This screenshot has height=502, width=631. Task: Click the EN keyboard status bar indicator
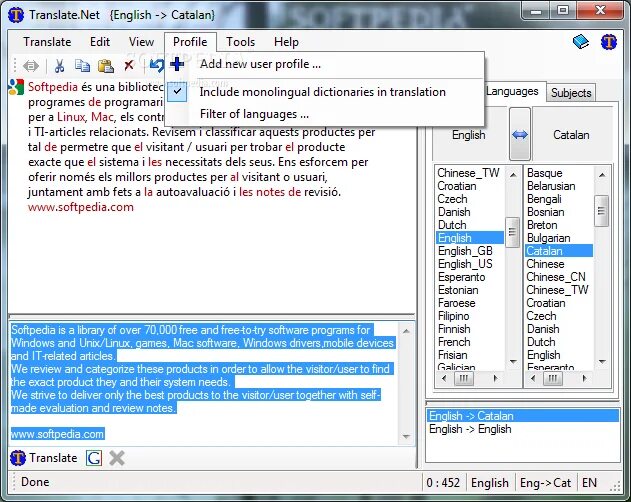[x=590, y=482]
